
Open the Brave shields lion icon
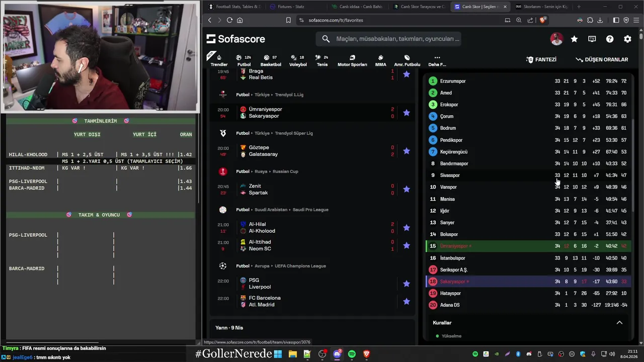coord(542,20)
